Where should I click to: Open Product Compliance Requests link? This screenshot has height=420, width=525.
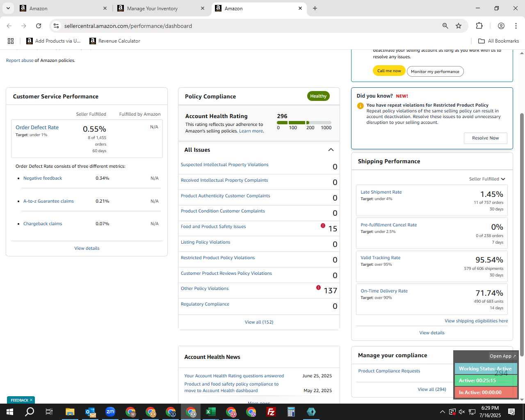(x=389, y=371)
